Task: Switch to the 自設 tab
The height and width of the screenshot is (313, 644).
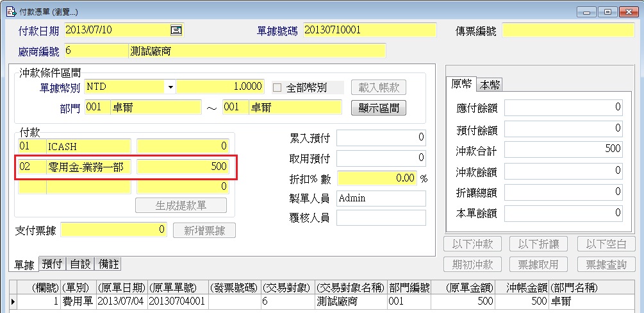Action: (80, 264)
